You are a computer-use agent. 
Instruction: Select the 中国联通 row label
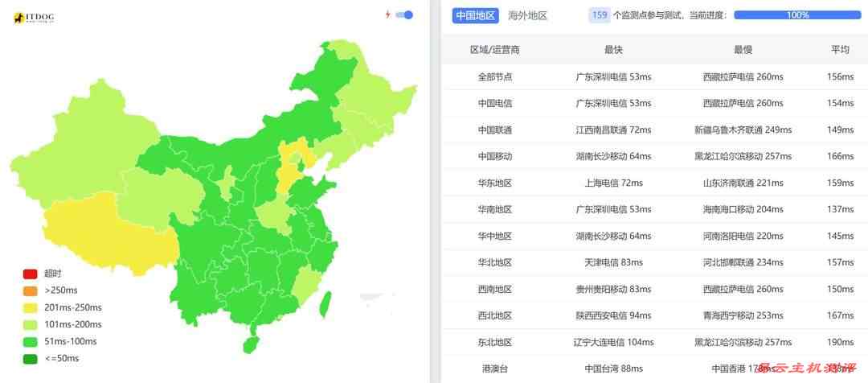tap(495, 130)
